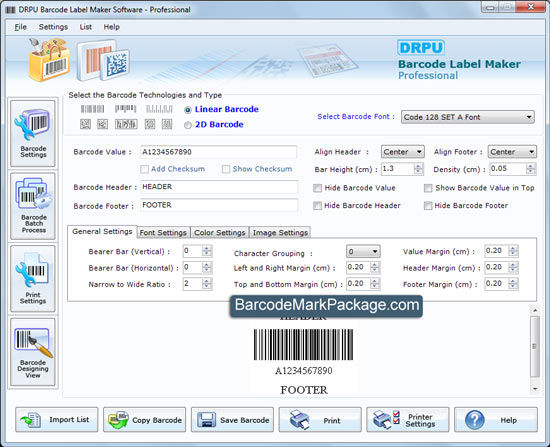The image size is (550, 447).
Task: Click the last 2D barcode sample icon
Action: 167,124
